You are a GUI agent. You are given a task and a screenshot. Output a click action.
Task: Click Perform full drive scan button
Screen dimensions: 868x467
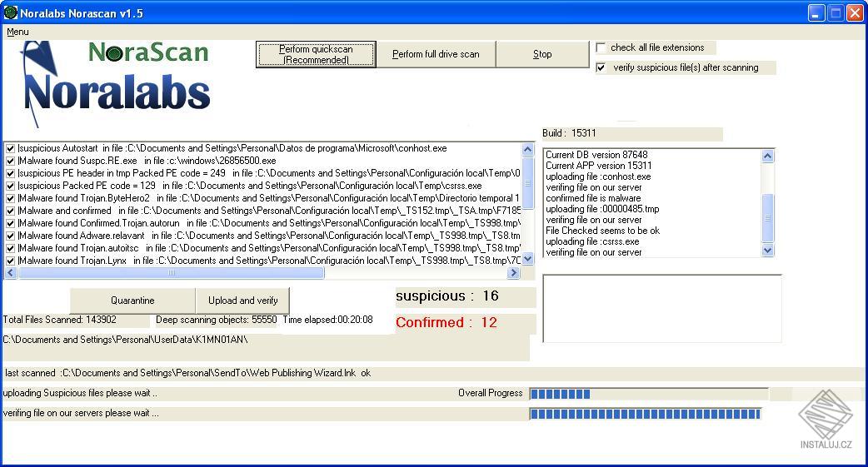coord(436,54)
